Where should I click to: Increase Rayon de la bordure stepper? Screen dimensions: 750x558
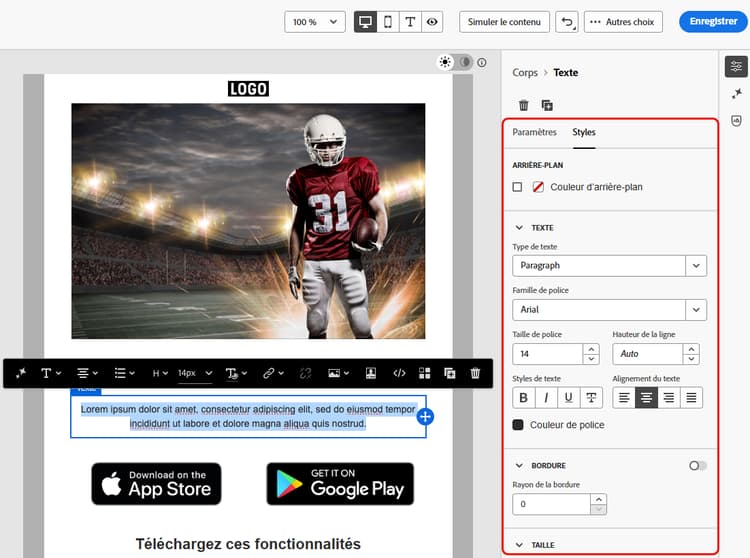[x=599, y=499]
